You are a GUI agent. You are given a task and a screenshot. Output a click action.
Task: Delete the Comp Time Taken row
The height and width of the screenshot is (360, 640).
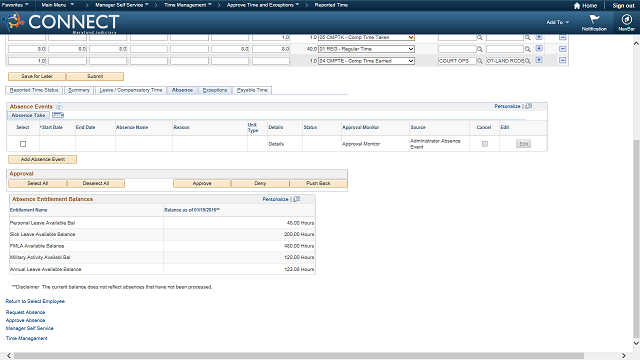click(x=562, y=37)
